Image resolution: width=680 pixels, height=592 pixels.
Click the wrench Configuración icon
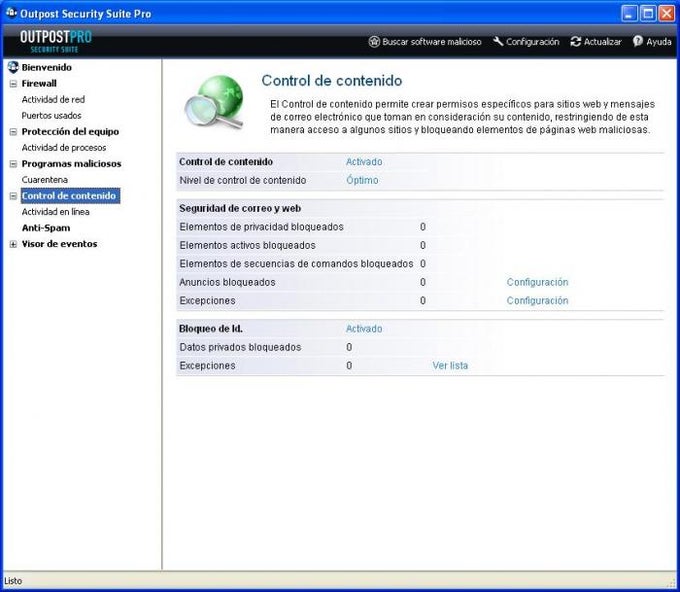point(498,42)
